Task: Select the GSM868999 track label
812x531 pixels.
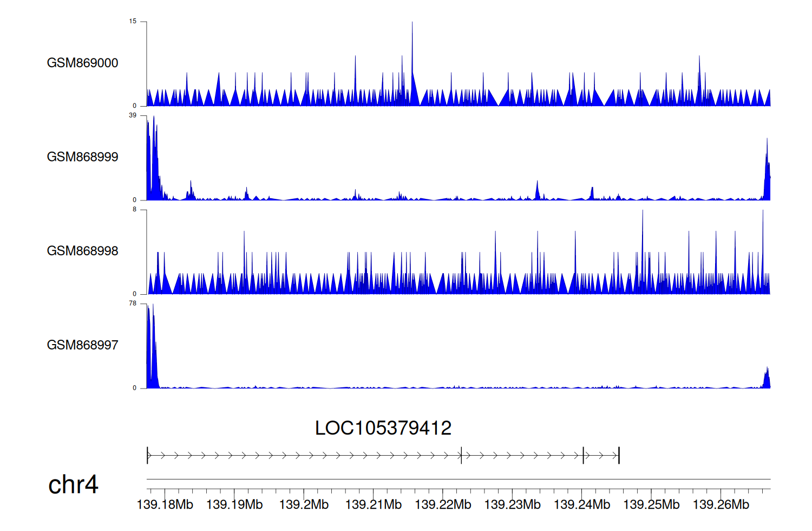Action: [82, 157]
